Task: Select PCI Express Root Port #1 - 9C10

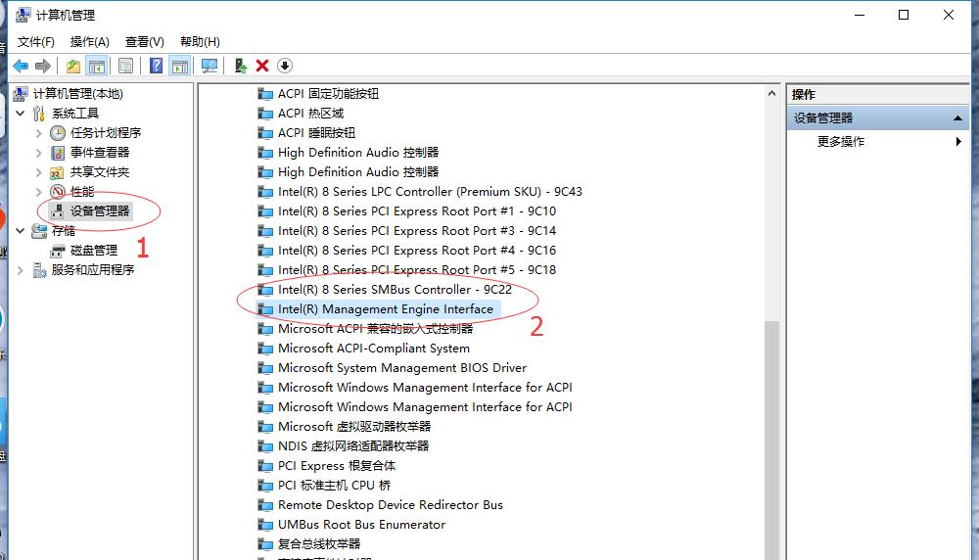Action: 417,211
